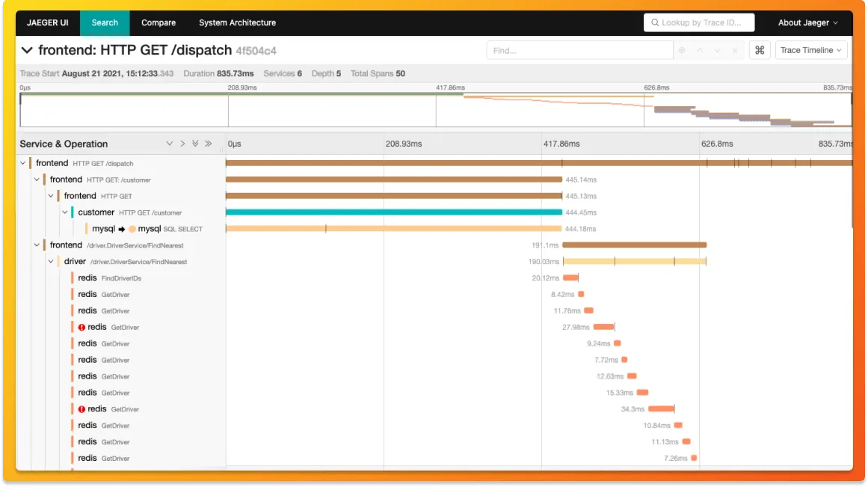Open System Architecture tab

[238, 22]
